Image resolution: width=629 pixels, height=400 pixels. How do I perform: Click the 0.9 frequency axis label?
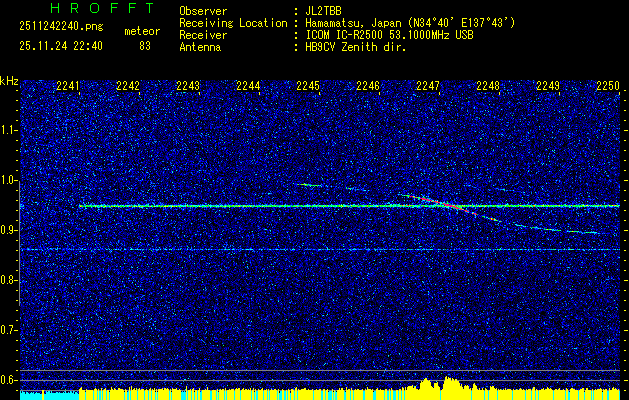coord(9,230)
